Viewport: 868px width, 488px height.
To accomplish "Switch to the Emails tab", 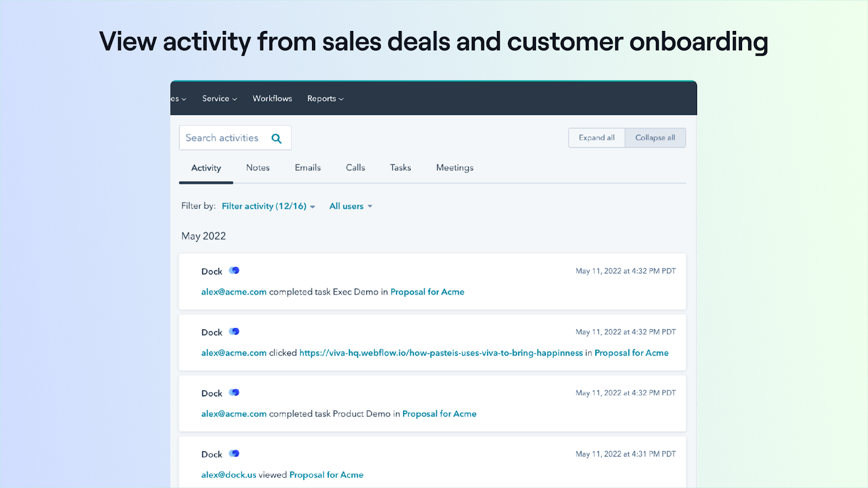I will click(x=308, y=168).
